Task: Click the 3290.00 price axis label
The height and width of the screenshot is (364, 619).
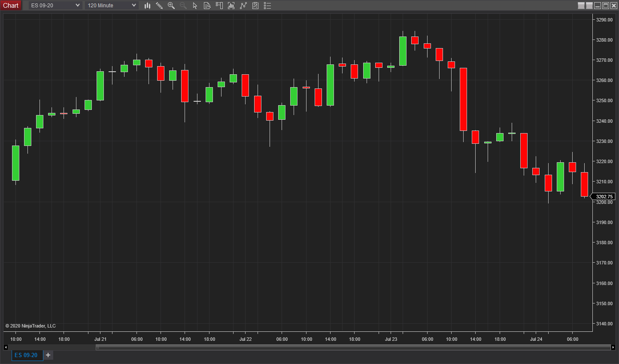Action: coord(604,20)
